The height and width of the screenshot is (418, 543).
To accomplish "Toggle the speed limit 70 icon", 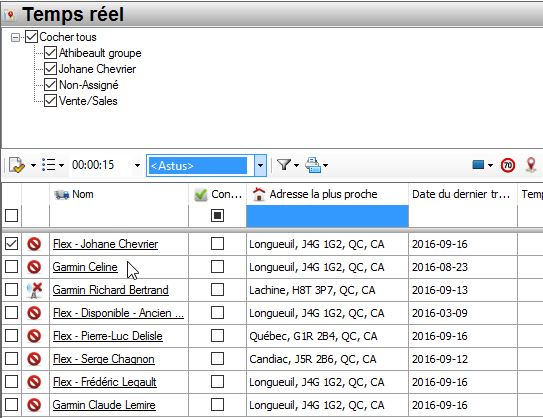I will click(x=508, y=165).
